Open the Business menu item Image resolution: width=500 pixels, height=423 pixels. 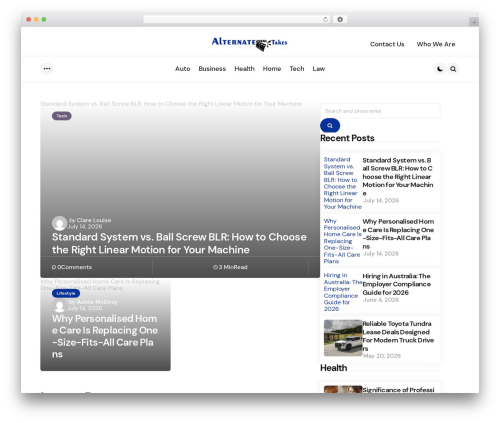(212, 69)
